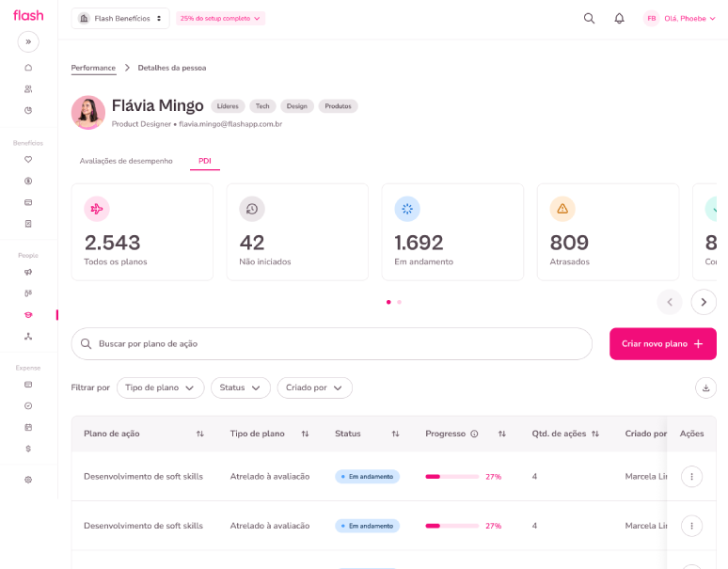Open settings gear in sidebar
728x569 pixels.
[x=28, y=480]
